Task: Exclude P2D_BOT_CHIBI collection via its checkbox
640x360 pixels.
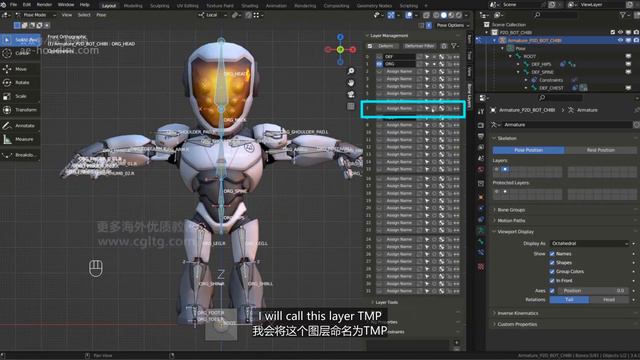Action: 613,32
